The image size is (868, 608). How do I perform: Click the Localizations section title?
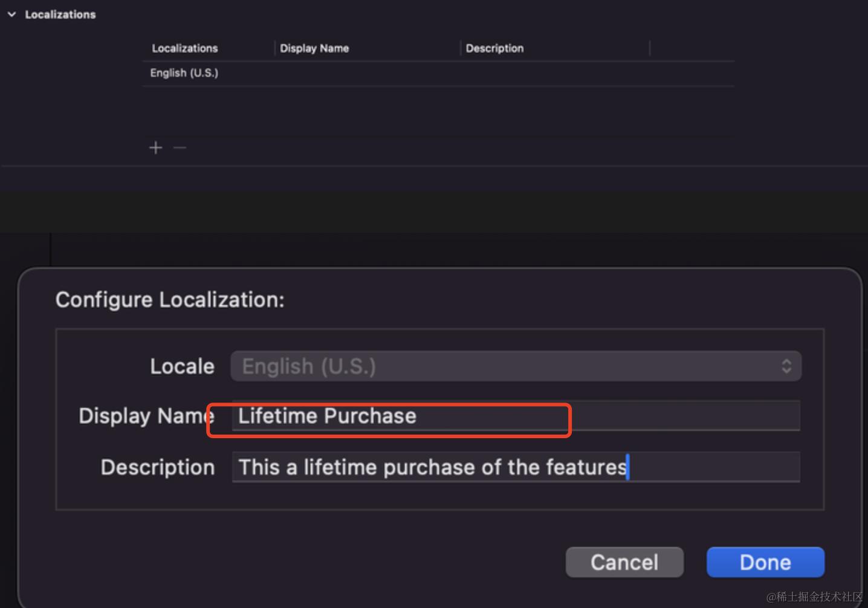pyautogui.click(x=60, y=15)
